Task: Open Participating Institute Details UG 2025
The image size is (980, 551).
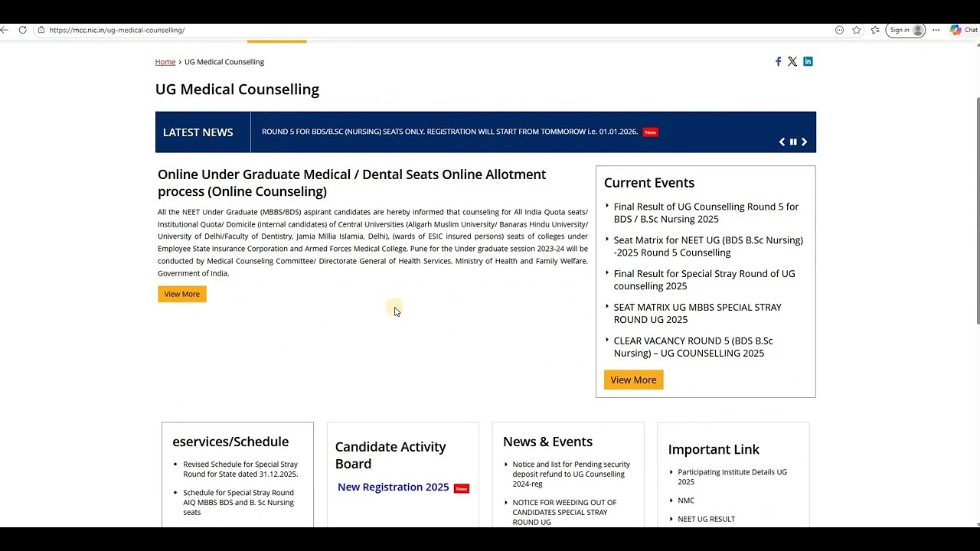Action: click(732, 477)
